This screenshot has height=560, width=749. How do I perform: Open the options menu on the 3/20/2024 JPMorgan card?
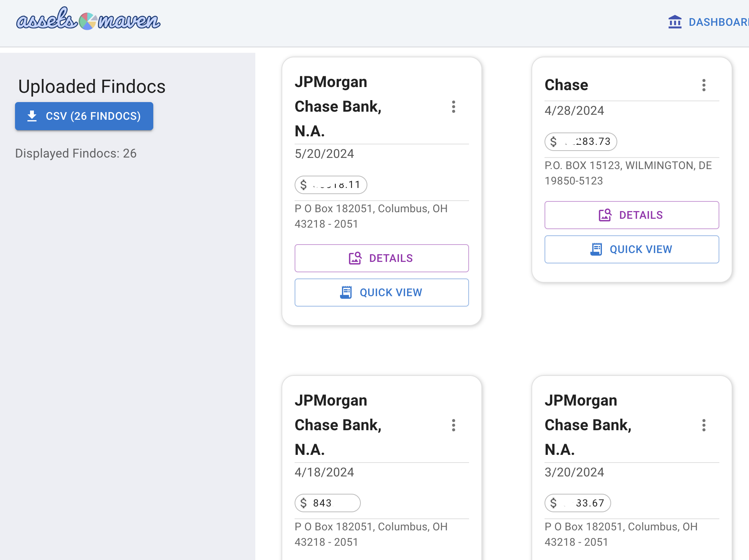[x=704, y=425]
